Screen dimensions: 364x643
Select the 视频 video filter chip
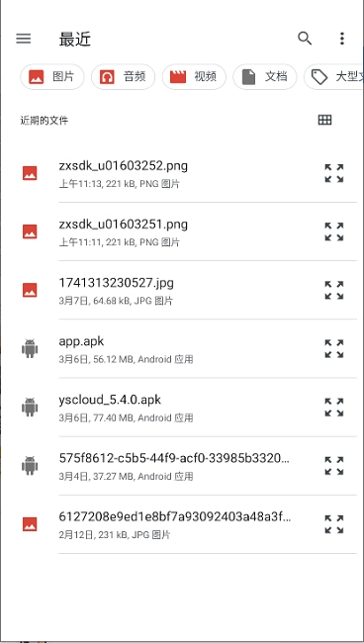[194, 77]
